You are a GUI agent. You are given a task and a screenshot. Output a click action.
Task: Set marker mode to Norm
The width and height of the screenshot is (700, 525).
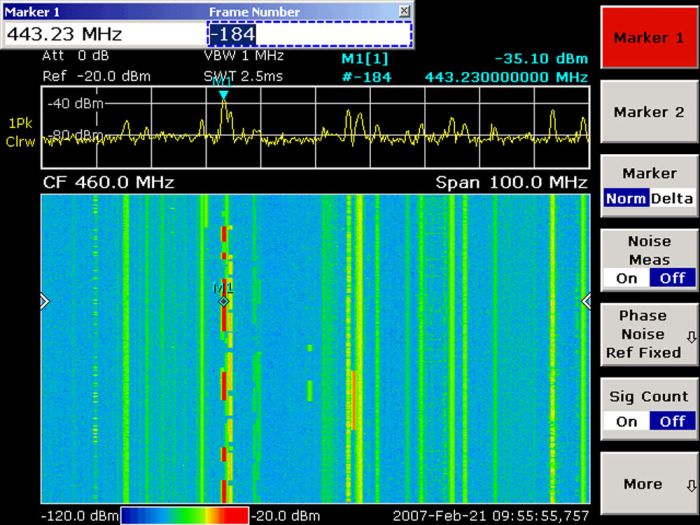click(626, 198)
